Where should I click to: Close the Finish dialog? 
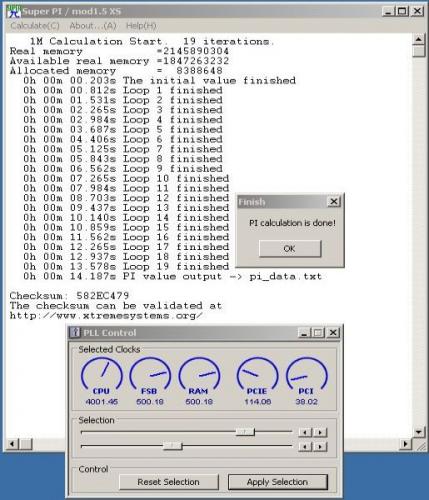point(333,202)
